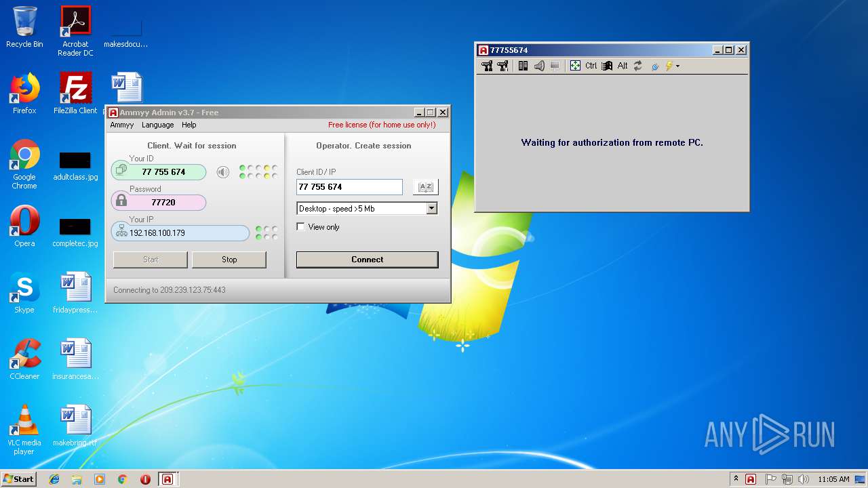Click speaker voice chat icon in remote toolbar
Viewport: 868px width, 488px height.
(x=539, y=66)
